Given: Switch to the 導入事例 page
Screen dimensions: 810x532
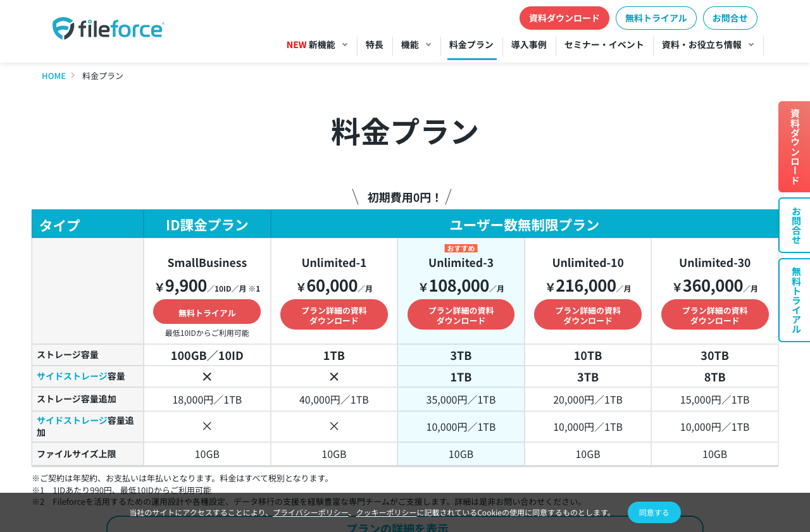Looking at the screenshot, I should tap(529, 45).
